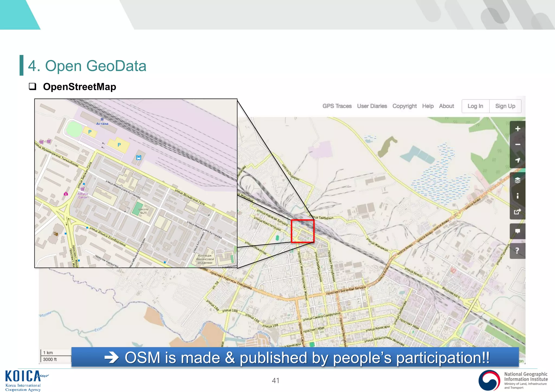
Task: Click the Log In button
Action: (475, 106)
